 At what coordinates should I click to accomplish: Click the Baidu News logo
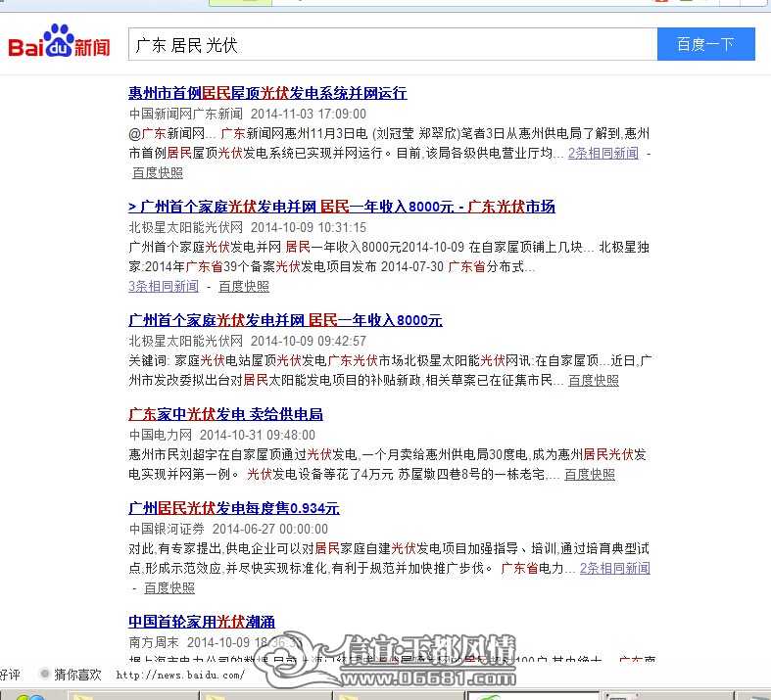coord(59,42)
